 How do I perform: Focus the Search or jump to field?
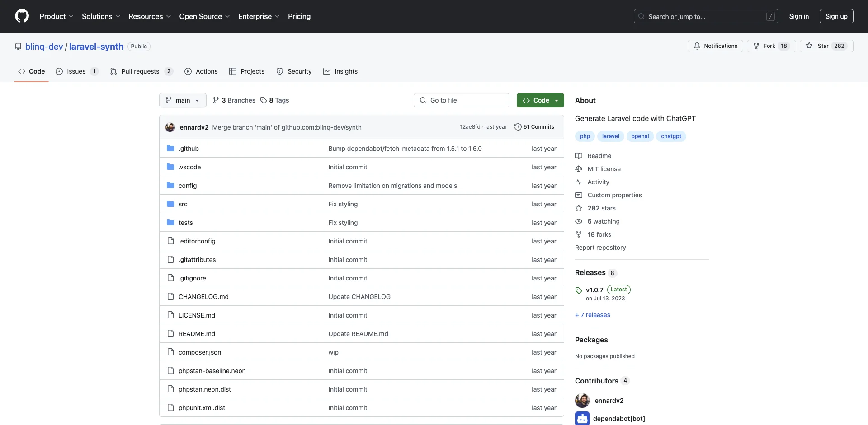(x=706, y=16)
